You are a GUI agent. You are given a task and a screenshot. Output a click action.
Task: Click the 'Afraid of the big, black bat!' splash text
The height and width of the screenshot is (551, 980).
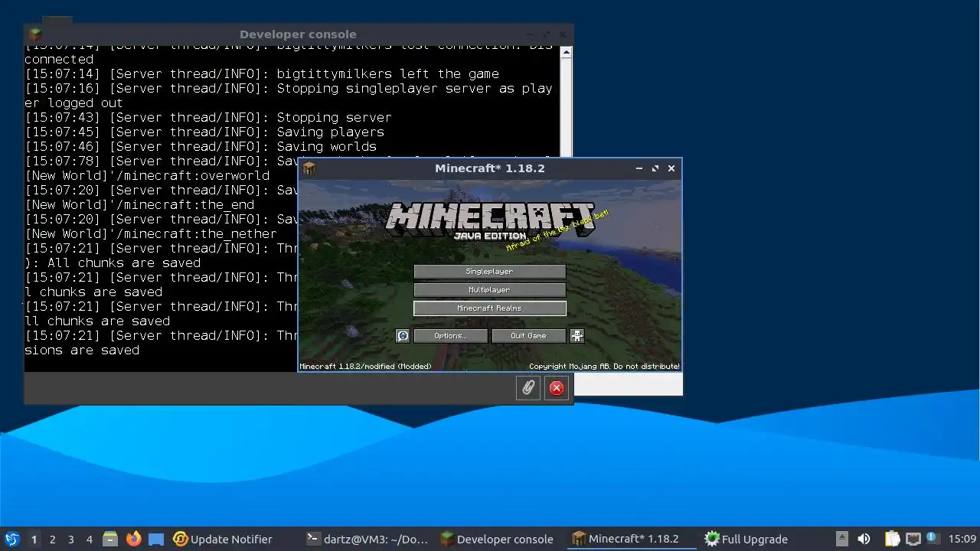point(558,230)
